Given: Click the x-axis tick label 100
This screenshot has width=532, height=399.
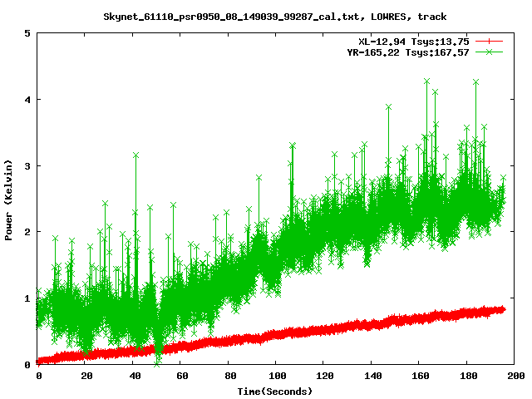Looking at the screenshot, I should (276, 377).
